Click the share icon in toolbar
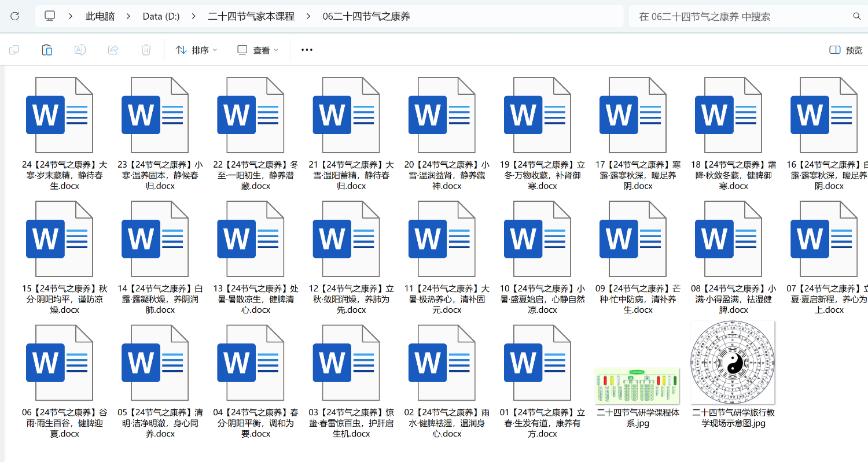The image size is (868, 462). coord(113,50)
